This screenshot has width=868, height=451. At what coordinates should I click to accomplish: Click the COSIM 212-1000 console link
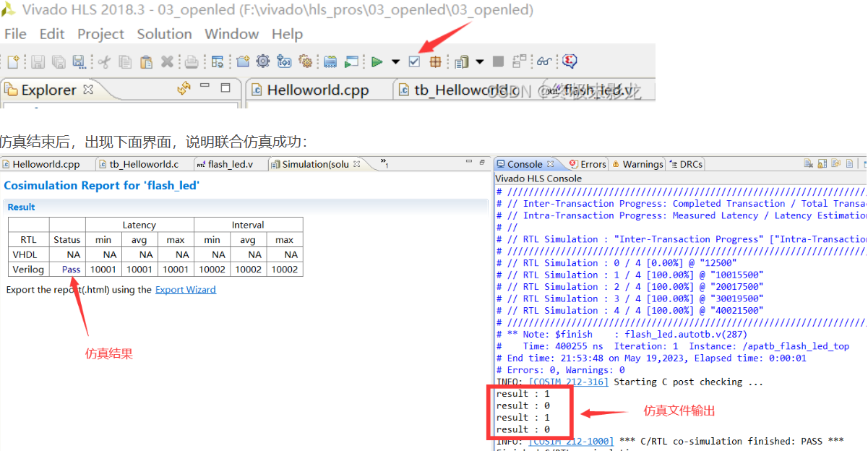point(571,441)
